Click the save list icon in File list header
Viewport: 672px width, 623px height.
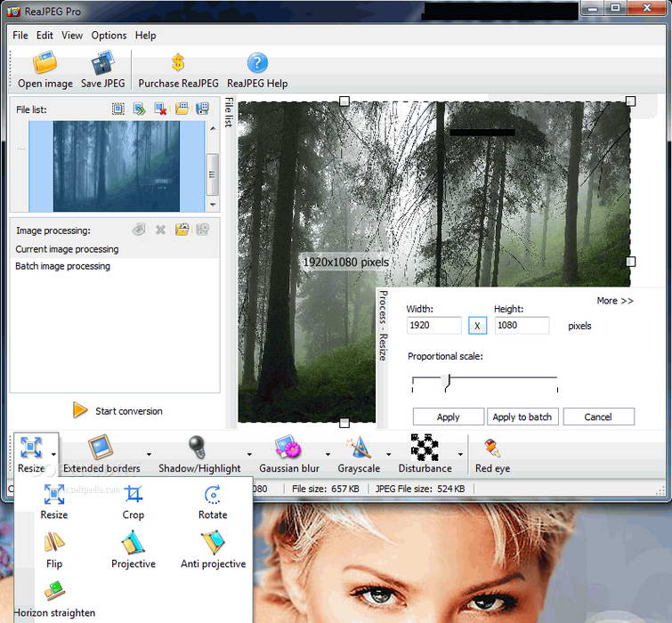pos(202,109)
